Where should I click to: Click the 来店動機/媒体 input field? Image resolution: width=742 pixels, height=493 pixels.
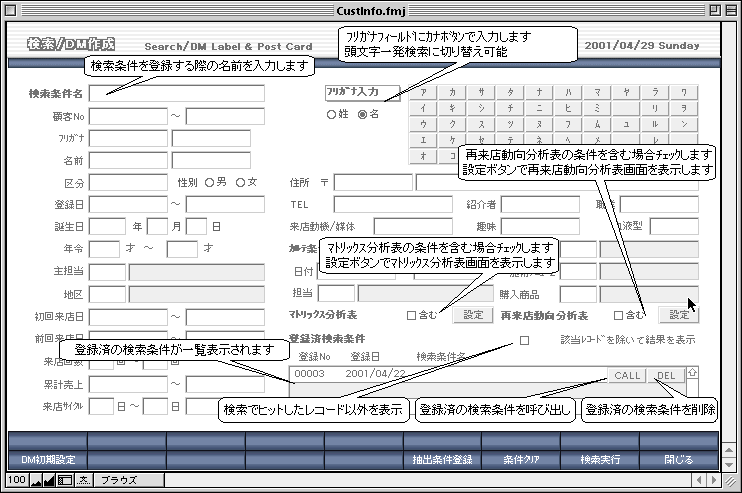coord(413,227)
